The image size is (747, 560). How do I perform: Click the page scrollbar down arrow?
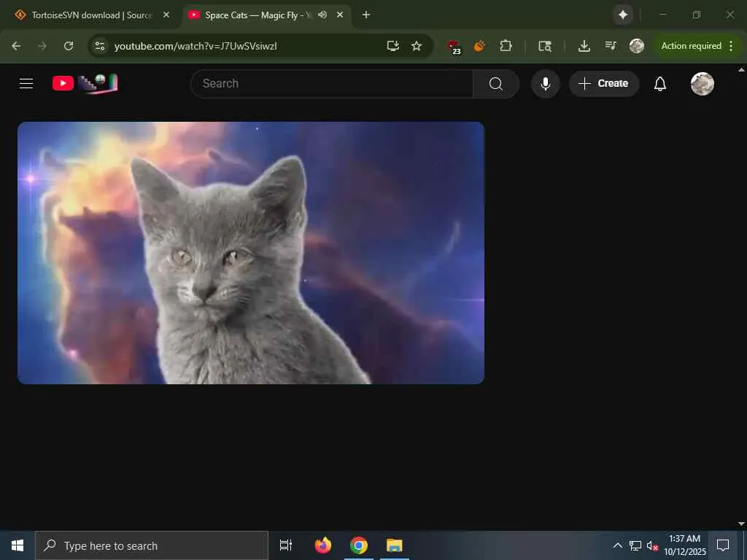click(x=741, y=524)
